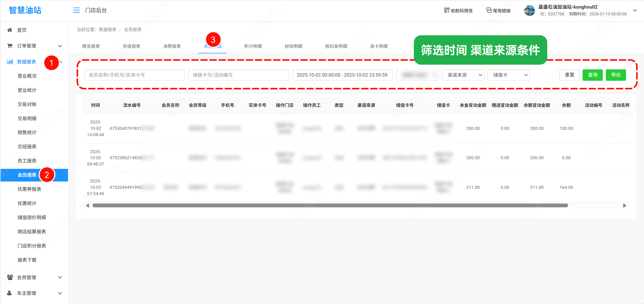Go to 首页 via the home icon

10,30
